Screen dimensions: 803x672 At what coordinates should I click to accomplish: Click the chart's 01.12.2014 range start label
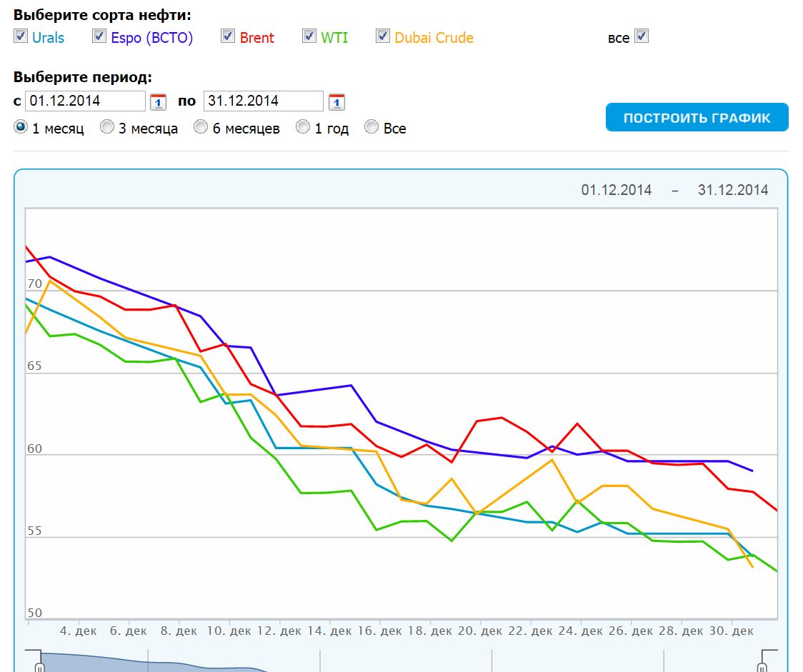coord(616,190)
